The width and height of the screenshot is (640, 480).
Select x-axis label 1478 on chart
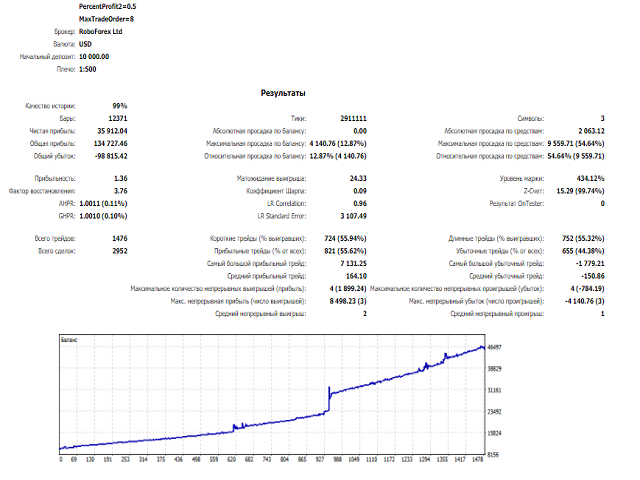pos(478,460)
